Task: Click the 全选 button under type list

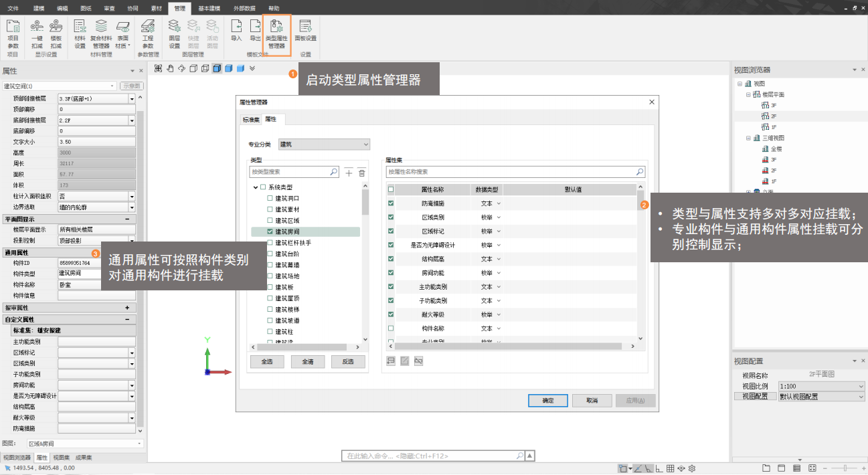Action: [x=266, y=361]
